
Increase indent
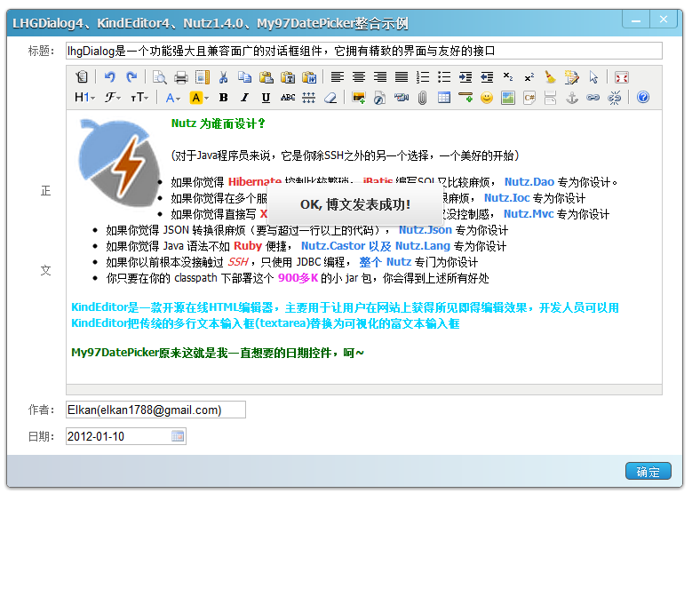click(465, 77)
